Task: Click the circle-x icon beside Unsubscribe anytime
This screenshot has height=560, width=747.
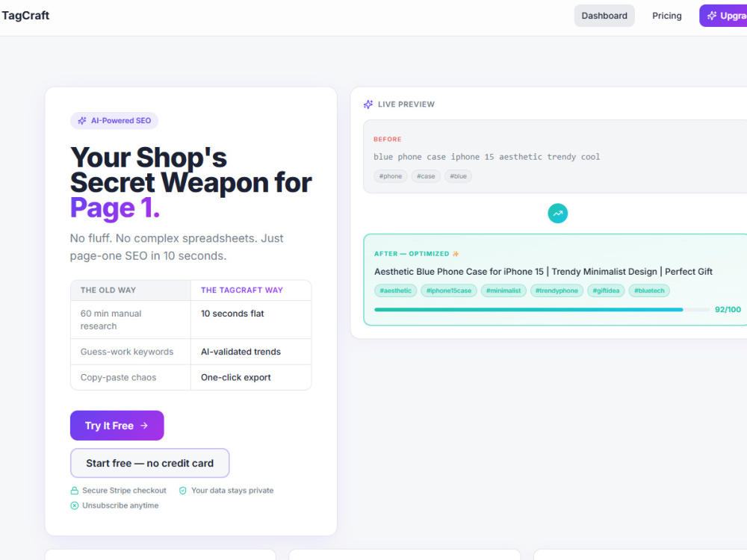Action: pos(74,505)
